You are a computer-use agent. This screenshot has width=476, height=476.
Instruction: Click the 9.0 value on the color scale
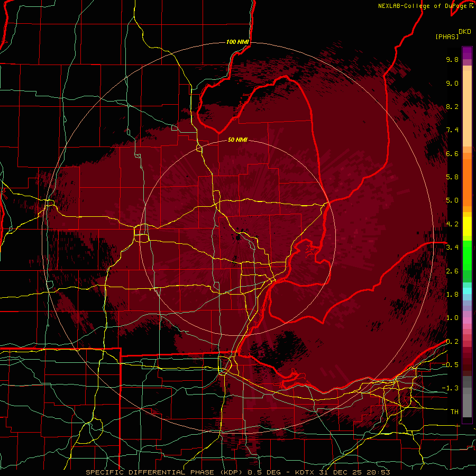[452, 83]
